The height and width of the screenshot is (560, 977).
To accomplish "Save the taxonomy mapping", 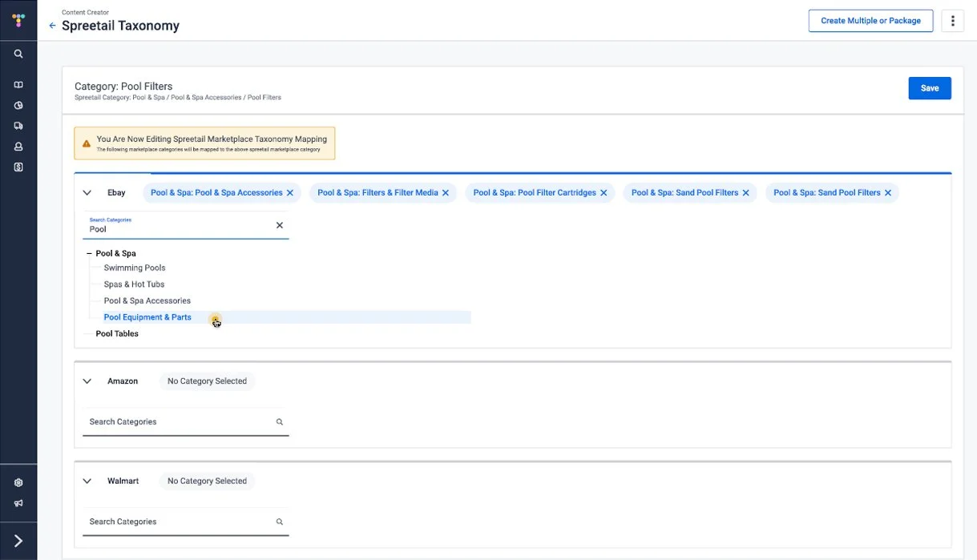I will (x=930, y=88).
